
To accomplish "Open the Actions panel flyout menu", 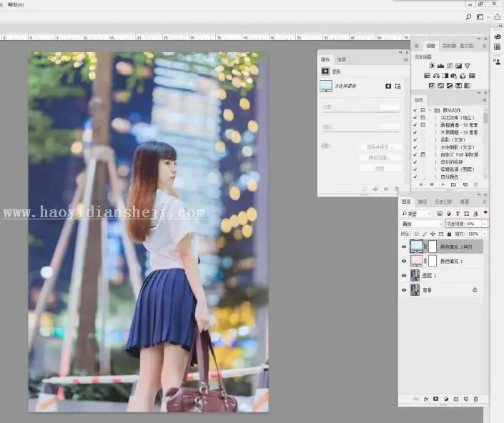I will 485,100.
